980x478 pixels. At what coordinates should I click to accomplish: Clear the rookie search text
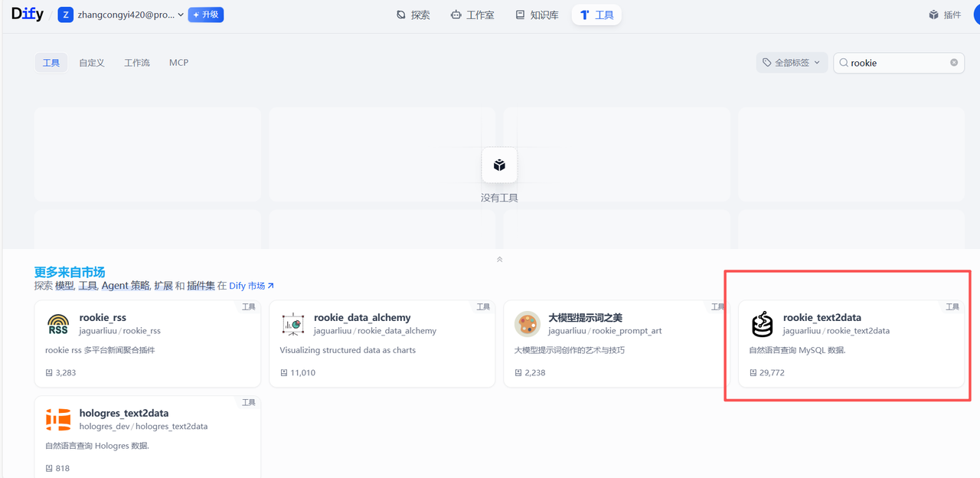pos(954,63)
